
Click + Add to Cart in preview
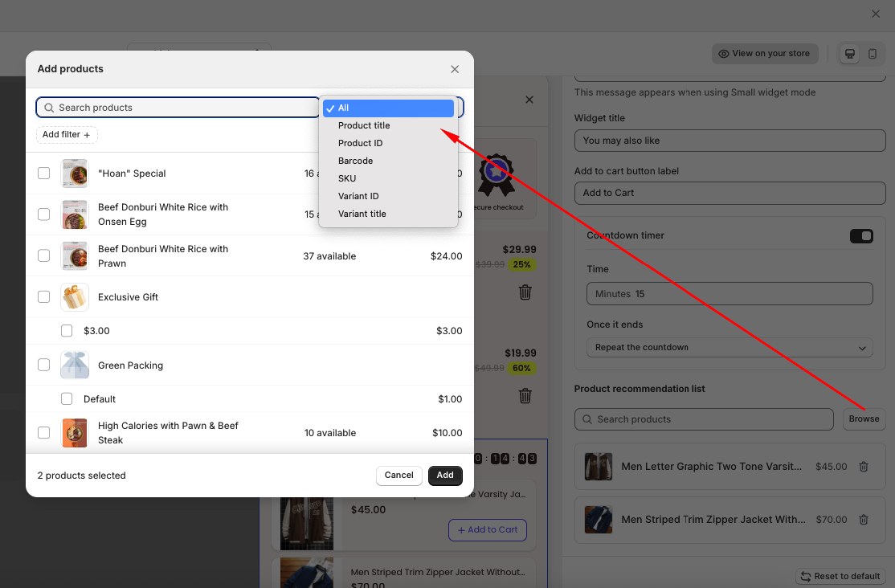[488, 530]
